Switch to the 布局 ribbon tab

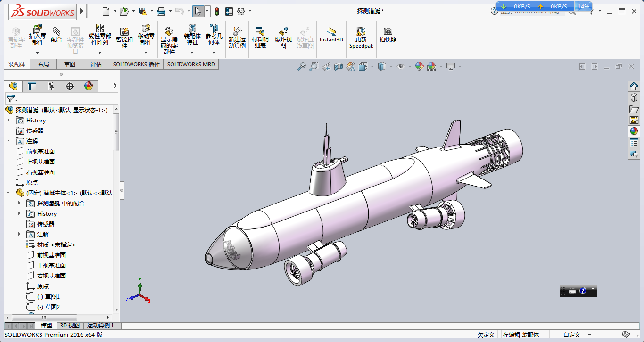coord(43,65)
